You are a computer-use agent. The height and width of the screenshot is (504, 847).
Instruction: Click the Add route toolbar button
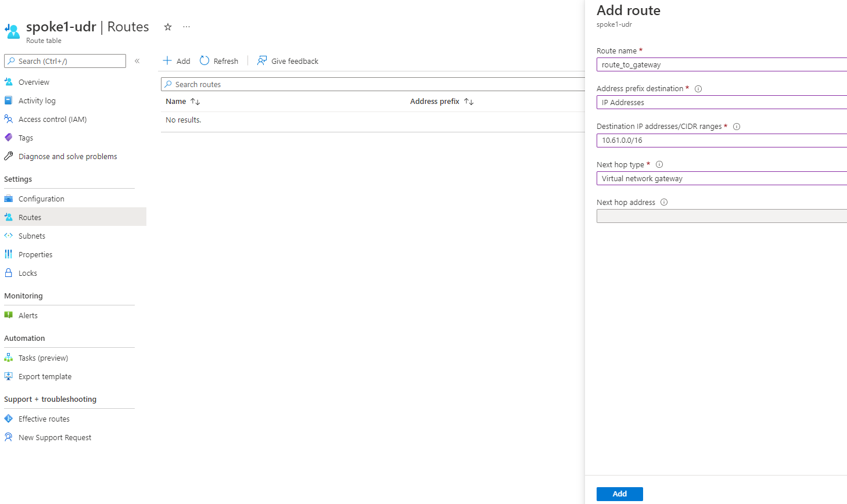pos(177,61)
